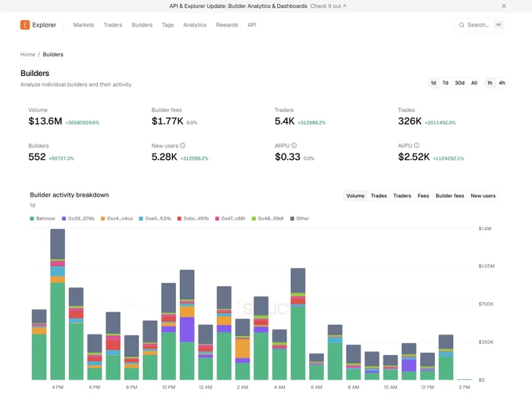Click the $0.33 ARPU value
Viewport: 532px width, 401px height.
(x=287, y=157)
